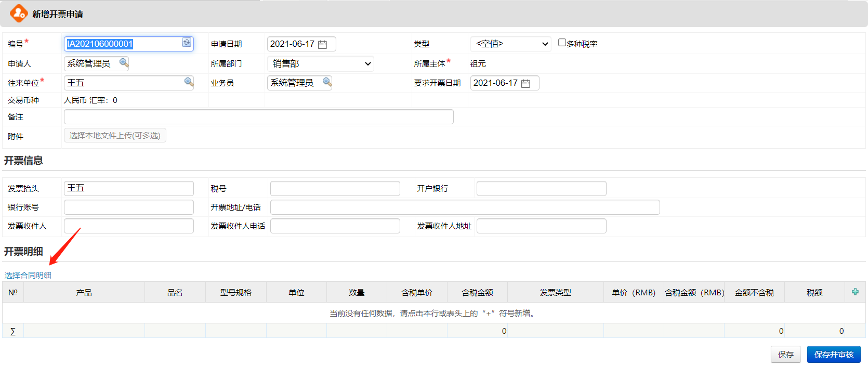The width and height of the screenshot is (868, 365).
Task: Enable the 多种税率 checkbox
Action: click(x=562, y=43)
